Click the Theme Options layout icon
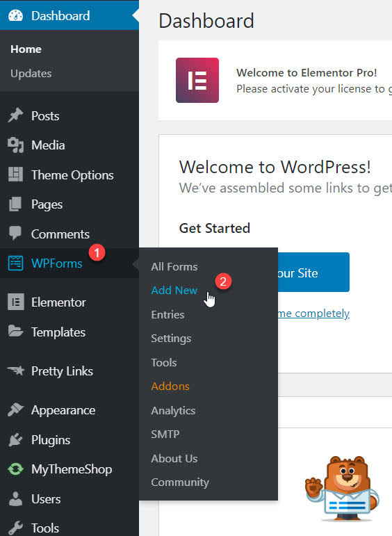 point(15,174)
